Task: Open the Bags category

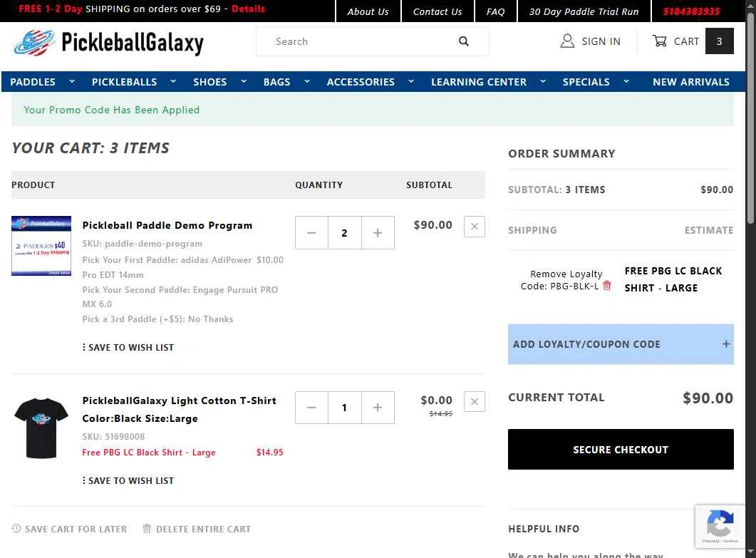Action: [276, 82]
